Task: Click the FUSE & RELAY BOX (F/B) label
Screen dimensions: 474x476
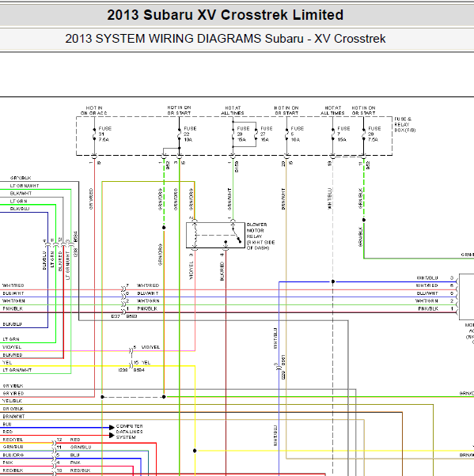Action: [x=404, y=124]
